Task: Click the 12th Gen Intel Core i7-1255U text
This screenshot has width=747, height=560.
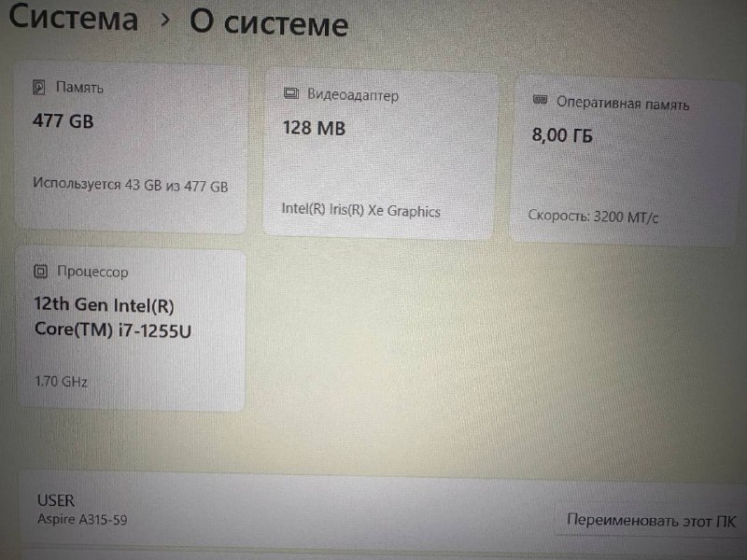Action: point(112,317)
